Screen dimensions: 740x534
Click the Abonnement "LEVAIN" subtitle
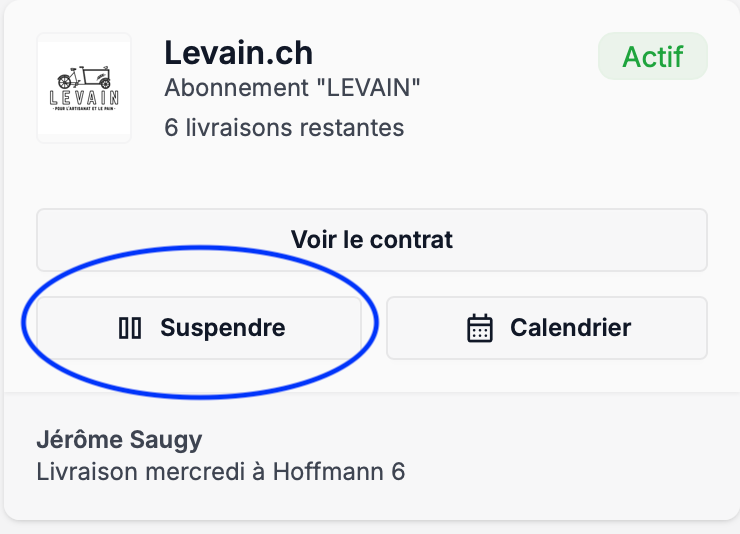pyautogui.click(x=292, y=88)
